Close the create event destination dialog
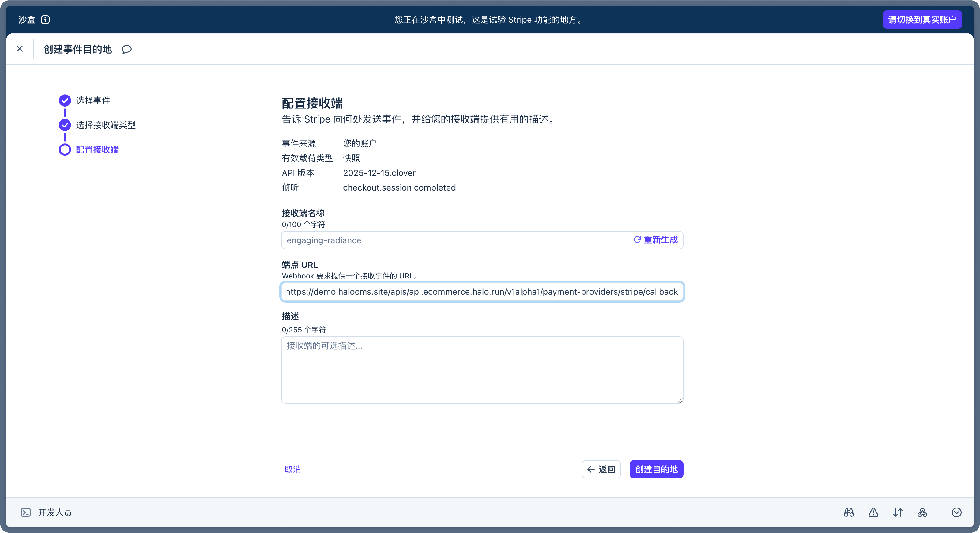980x533 pixels. tap(20, 49)
